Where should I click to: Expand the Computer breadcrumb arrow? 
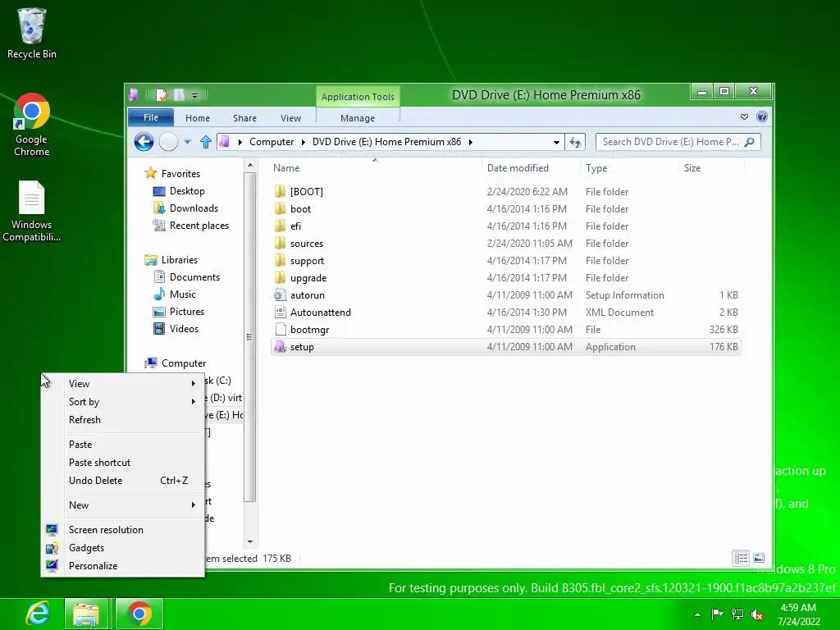(304, 142)
